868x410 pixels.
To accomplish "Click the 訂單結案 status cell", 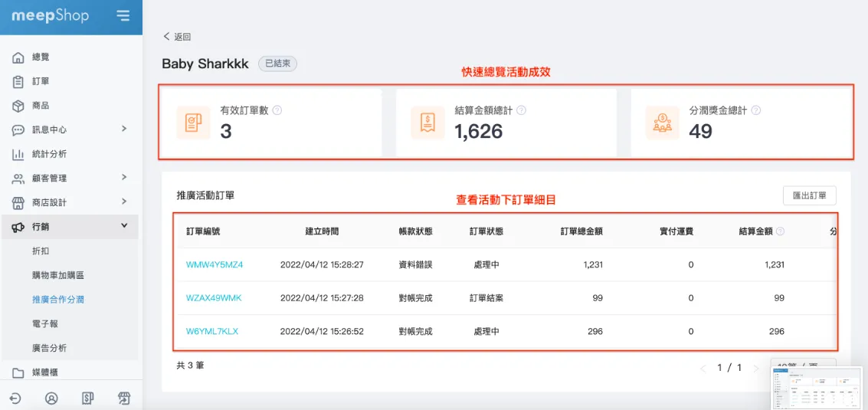I will tap(486, 298).
